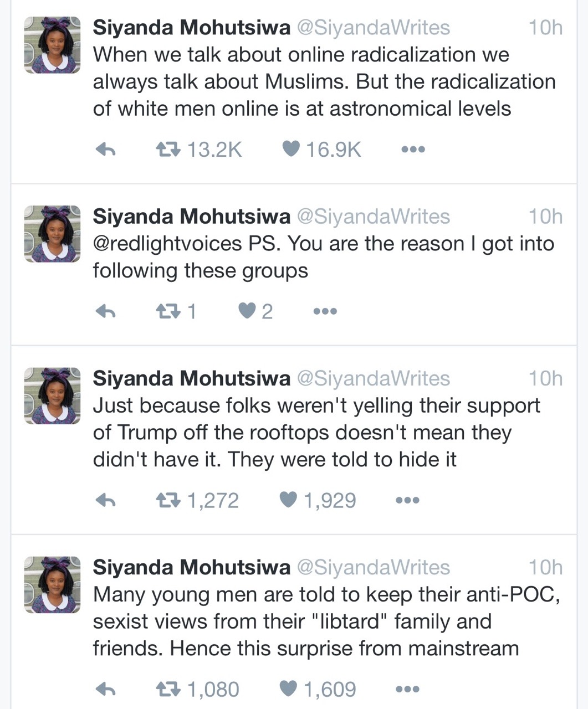Open more options on Trump rooftops tweet
The width and height of the screenshot is (588, 709).
pos(407,501)
